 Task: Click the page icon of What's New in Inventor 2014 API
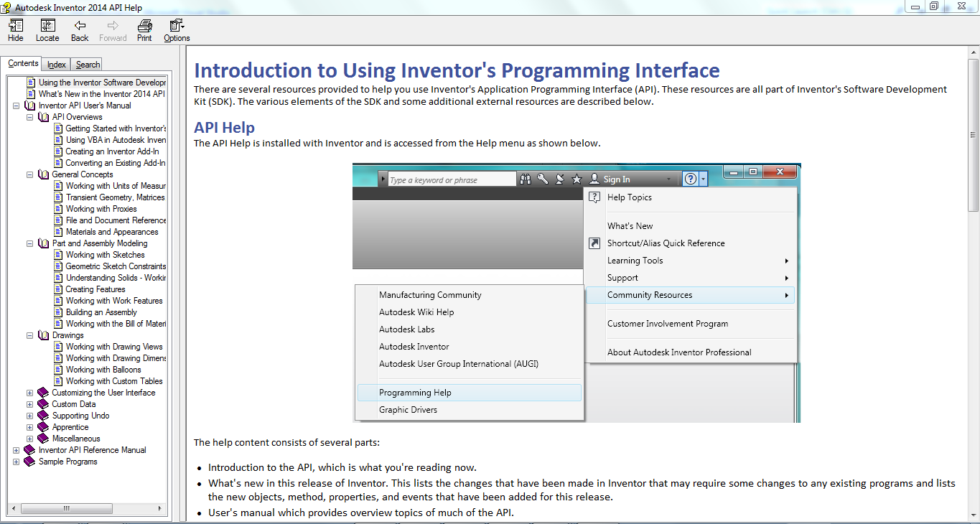[31, 94]
